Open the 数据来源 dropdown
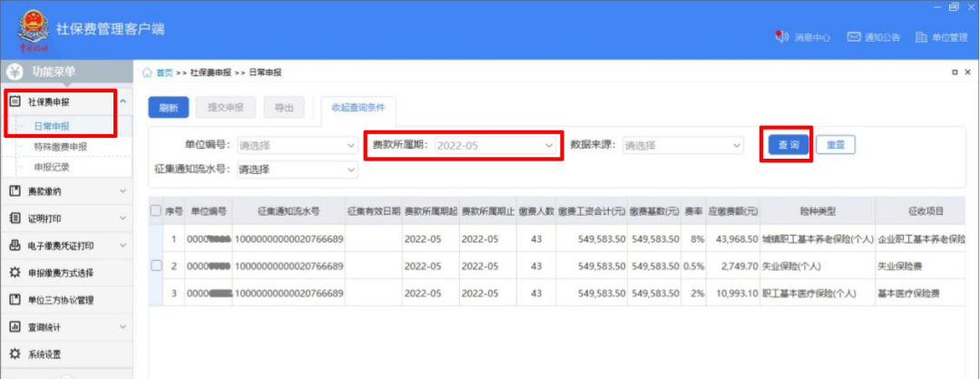 click(x=683, y=145)
